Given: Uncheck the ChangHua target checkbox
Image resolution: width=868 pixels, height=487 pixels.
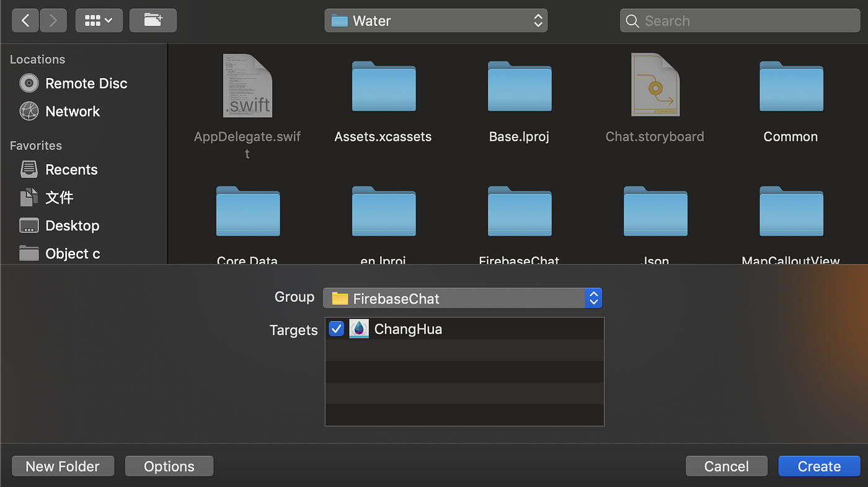Looking at the screenshot, I should pos(337,328).
